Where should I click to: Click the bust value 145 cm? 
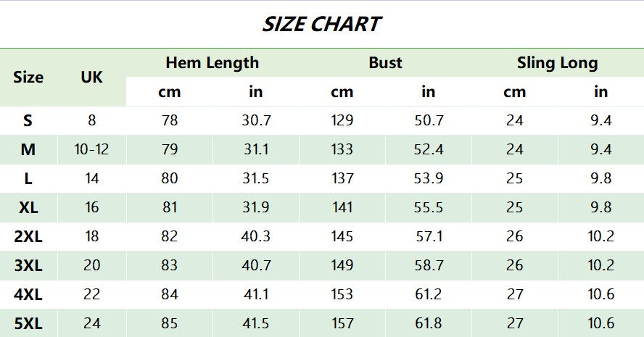(x=342, y=236)
